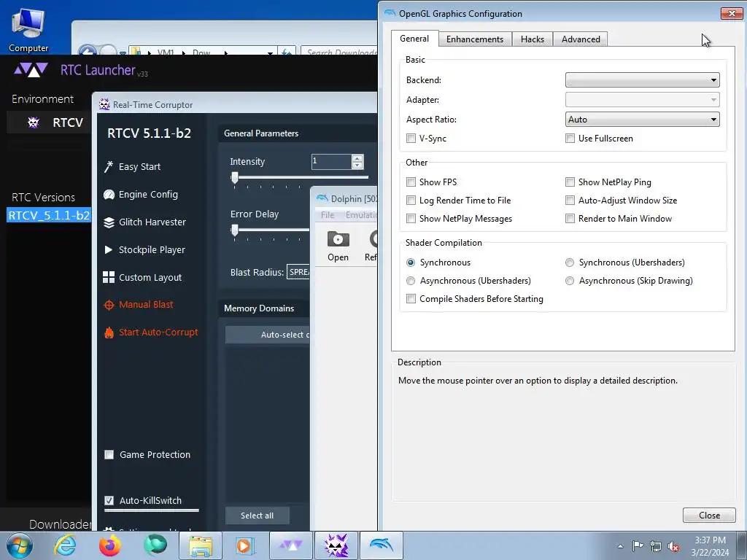Select Asynchronous (Ubershaders) option
Viewport: 747px width, 560px height.
(411, 281)
